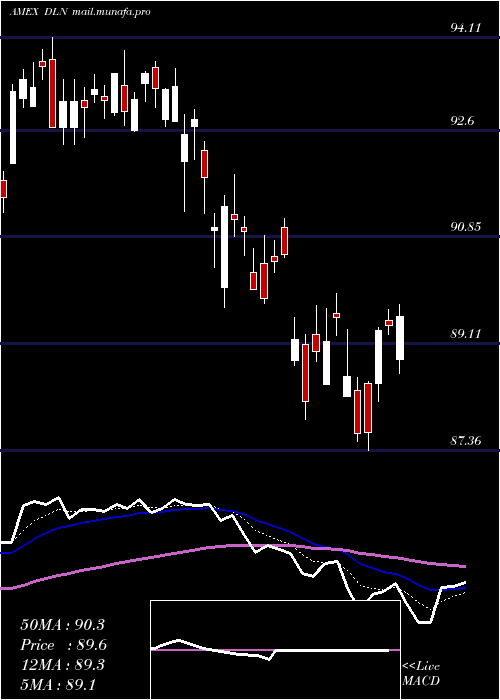Select the 87.36 price level label
The image size is (500, 700).
coord(466,441)
